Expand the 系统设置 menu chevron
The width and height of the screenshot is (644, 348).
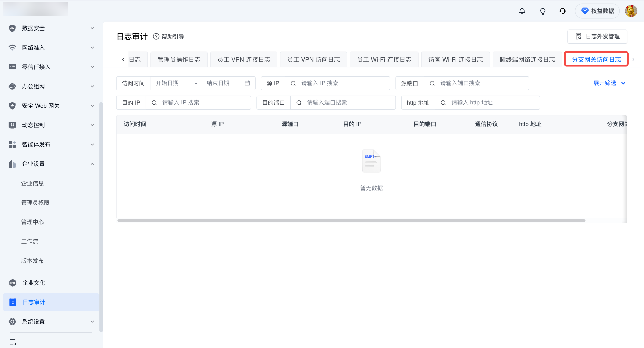point(92,322)
